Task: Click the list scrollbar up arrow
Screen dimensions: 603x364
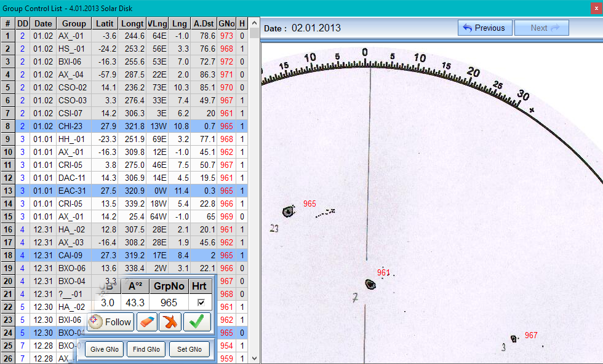Action: [x=254, y=23]
